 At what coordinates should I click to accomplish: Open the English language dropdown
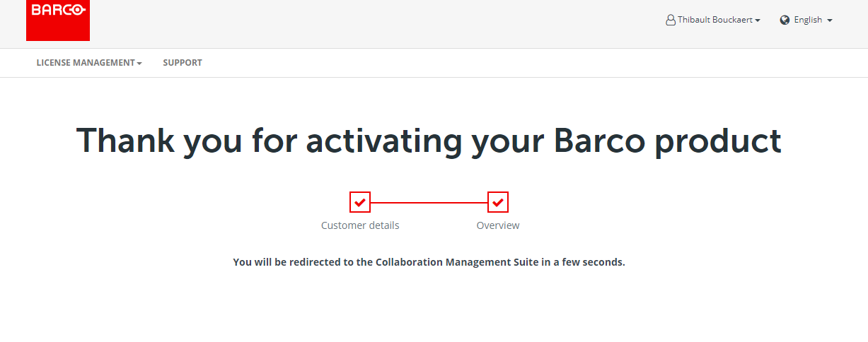tap(807, 20)
